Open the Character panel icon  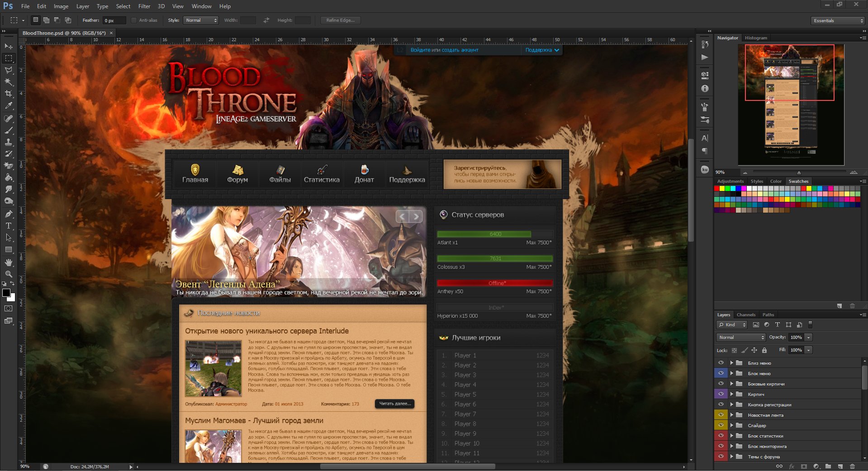[x=705, y=138]
